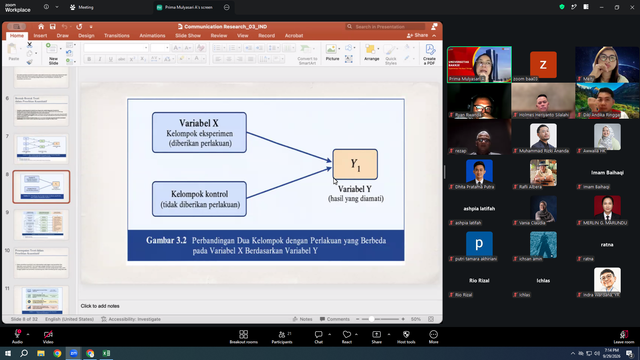The width and height of the screenshot is (640, 360).
Task: Click the New Slide icon
Action: (x=51, y=49)
